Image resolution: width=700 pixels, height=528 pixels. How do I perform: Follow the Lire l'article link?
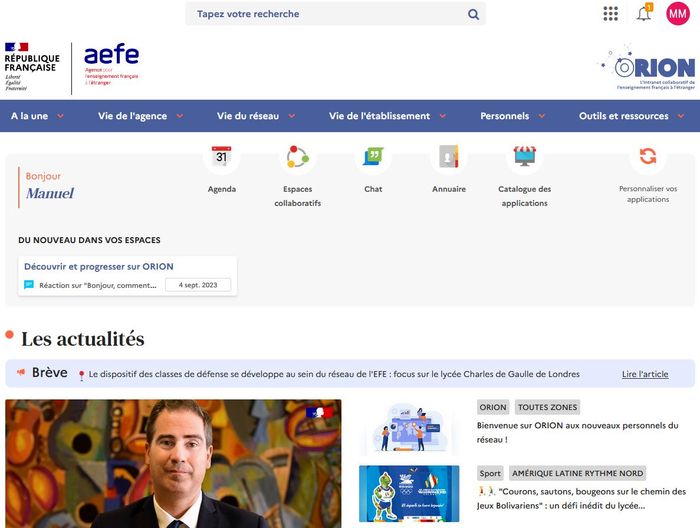tap(645, 374)
